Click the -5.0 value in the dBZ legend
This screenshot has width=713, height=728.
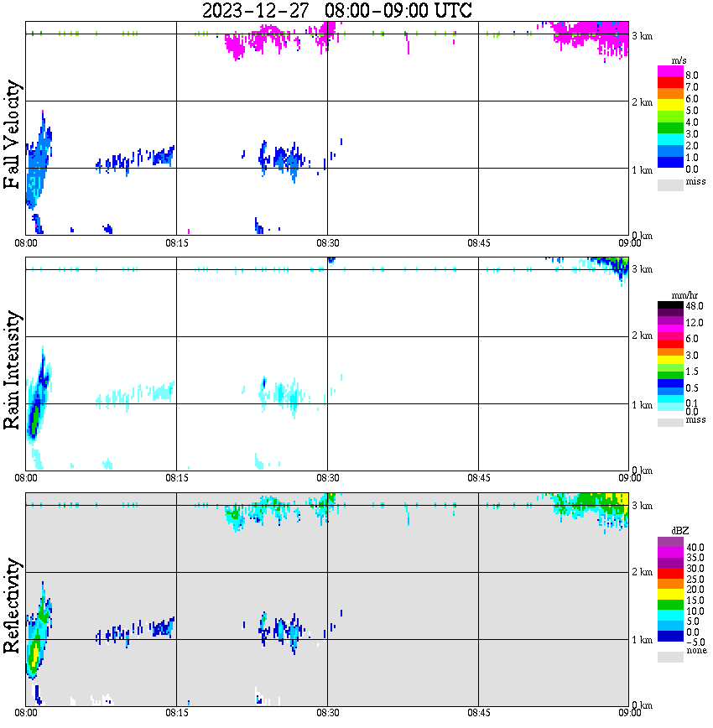click(695, 642)
